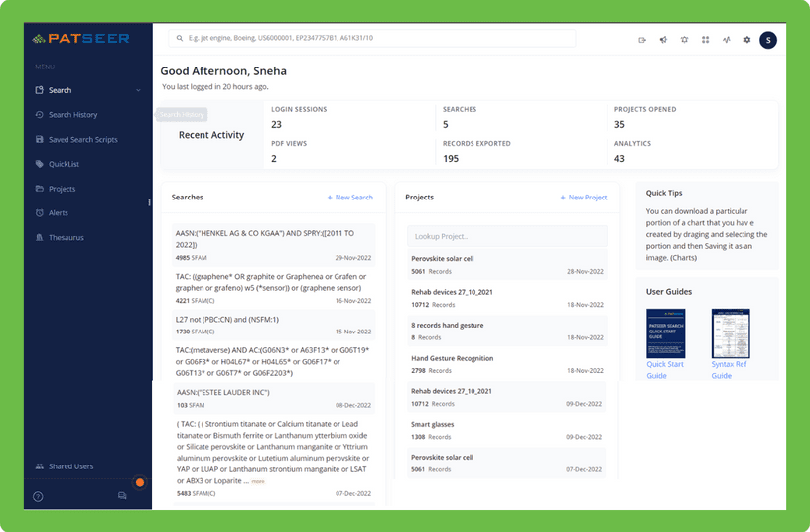This screenshot has height=532, width=810.
Task: Click the help question mark icon
Action: click(x=38, y=497)
